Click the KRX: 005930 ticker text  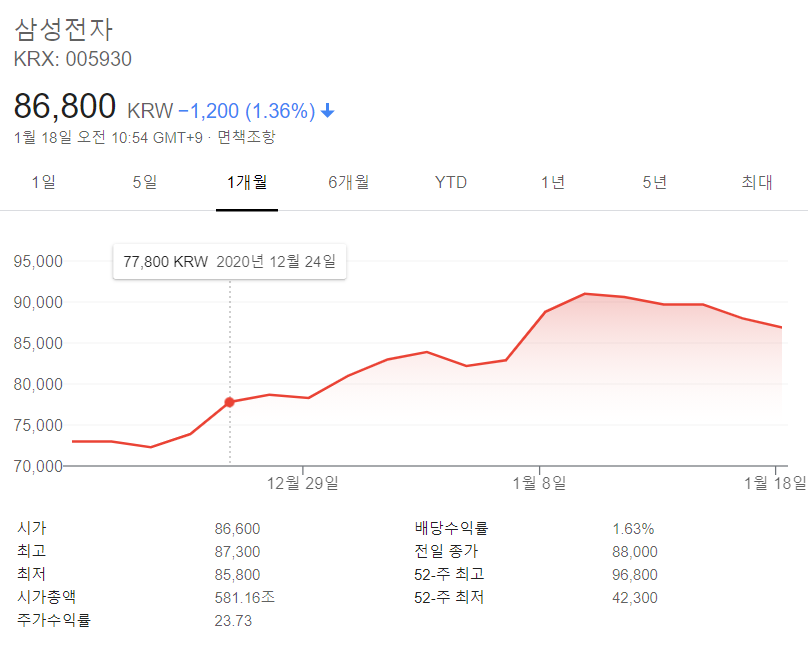[73, 59]
